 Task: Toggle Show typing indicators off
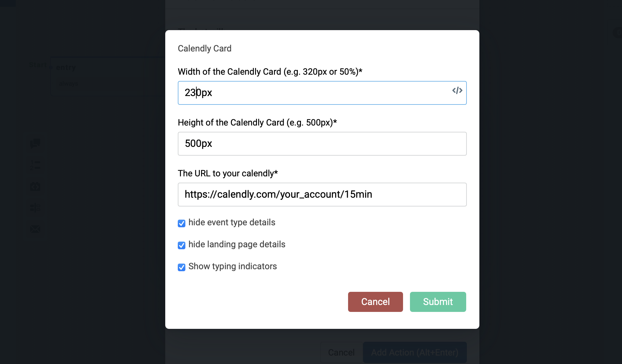(182, 267)
